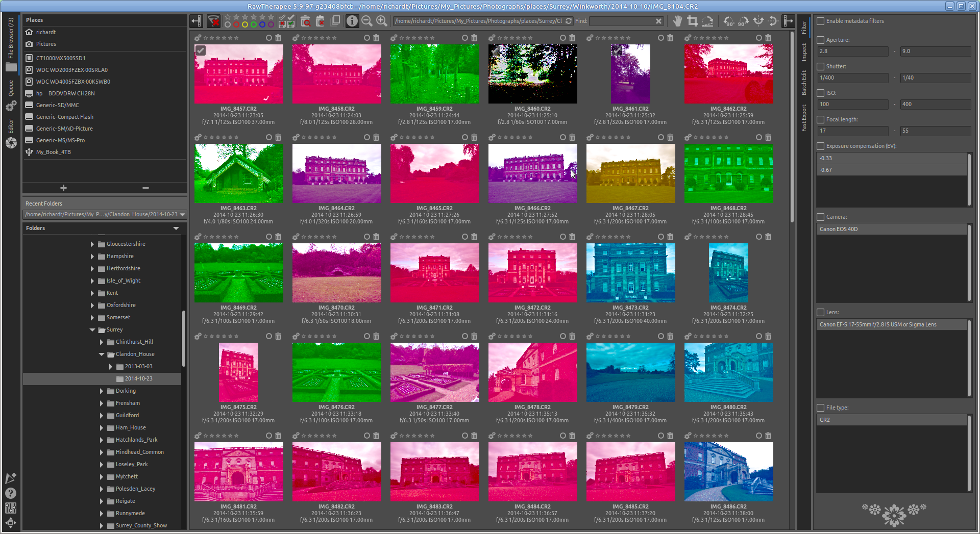This screenshot has width=980, height=534.
Task: Open the Recent Folders dropdown
Action: point(182,214)
